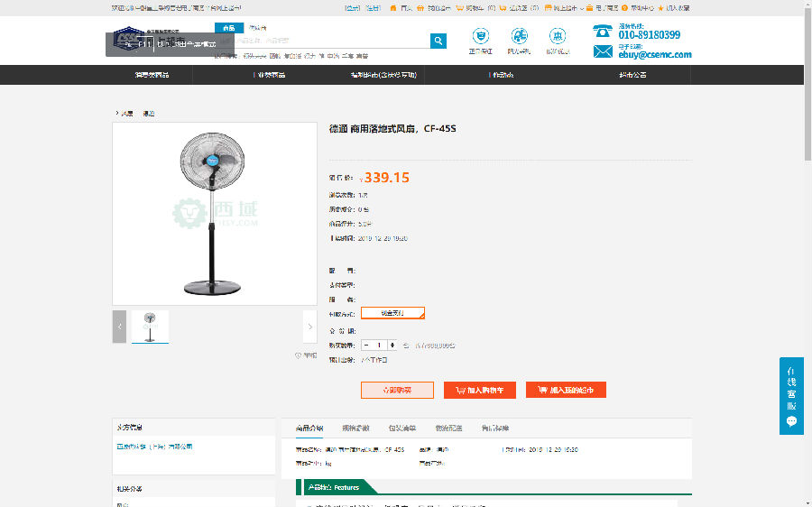Click the home icon in top bar
812x507 pixels.
point(393,8)
